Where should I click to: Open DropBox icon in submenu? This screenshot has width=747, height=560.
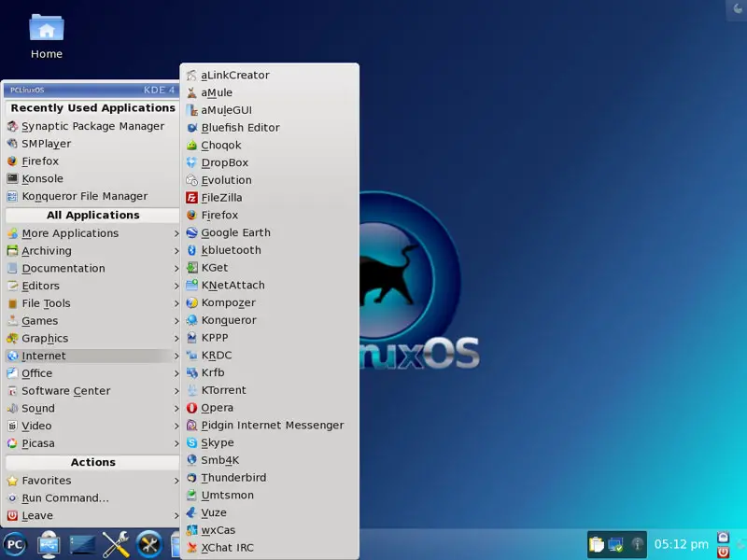point(191,162)
